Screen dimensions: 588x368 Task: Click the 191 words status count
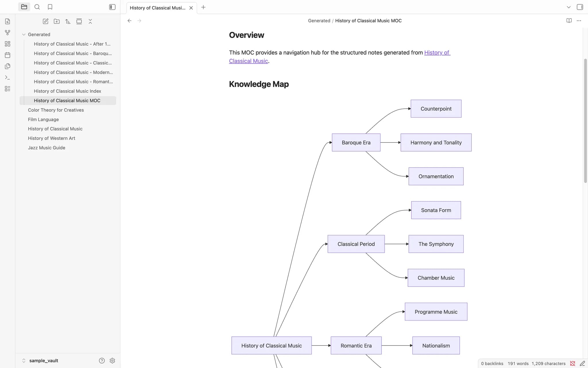click(518, 363)
